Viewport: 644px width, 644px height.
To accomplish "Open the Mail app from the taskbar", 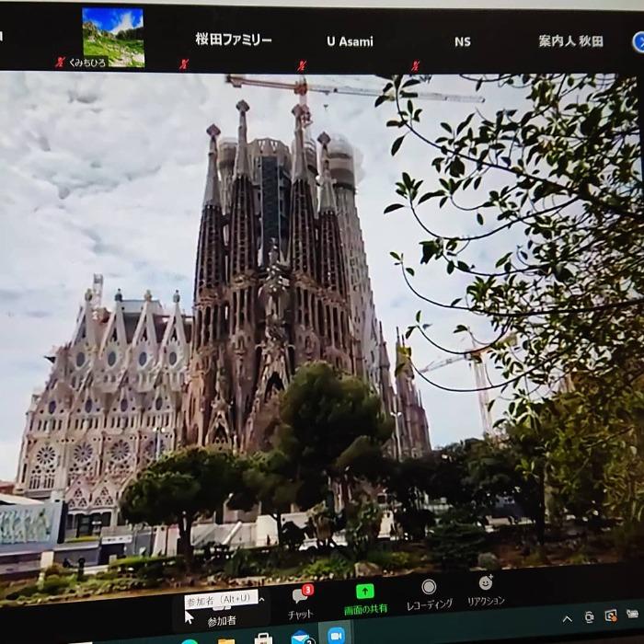I will pyautogui.click(x=300, y=637).
